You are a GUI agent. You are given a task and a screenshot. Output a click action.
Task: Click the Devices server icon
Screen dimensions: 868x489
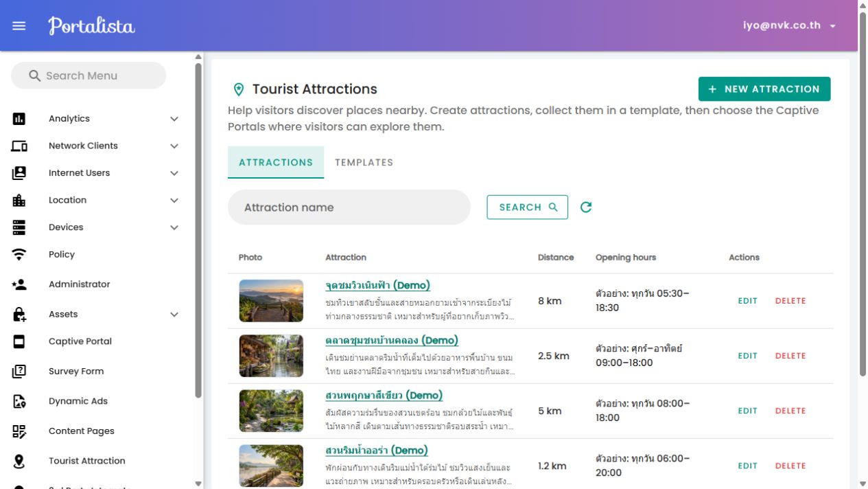click(19, 227)
